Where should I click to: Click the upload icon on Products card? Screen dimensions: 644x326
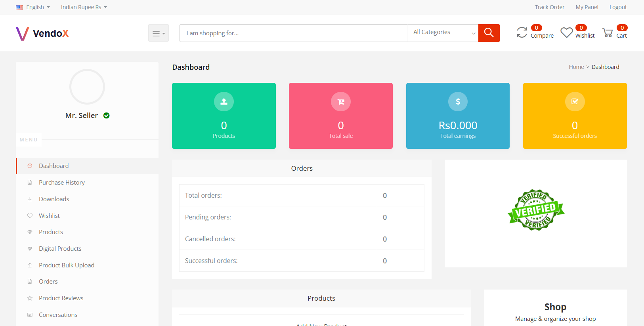(224, 102)
